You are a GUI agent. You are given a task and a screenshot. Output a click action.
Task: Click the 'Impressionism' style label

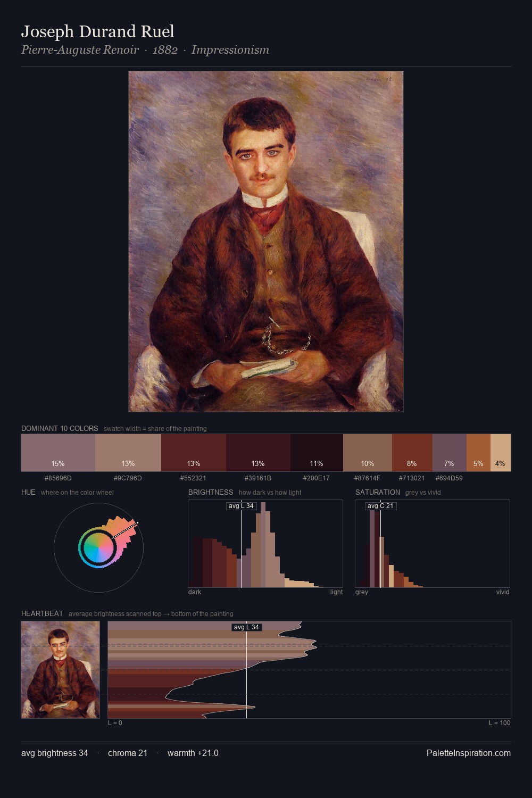(230, 49)
